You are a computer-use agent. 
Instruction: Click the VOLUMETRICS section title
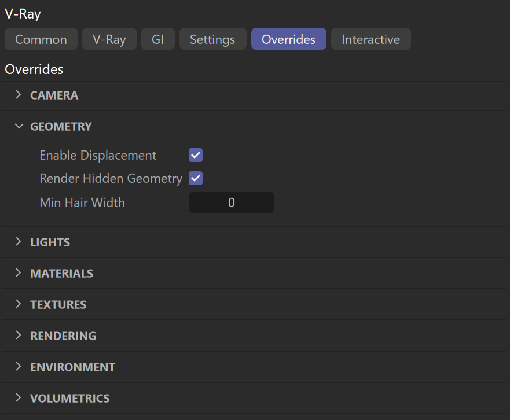[70, 398]
